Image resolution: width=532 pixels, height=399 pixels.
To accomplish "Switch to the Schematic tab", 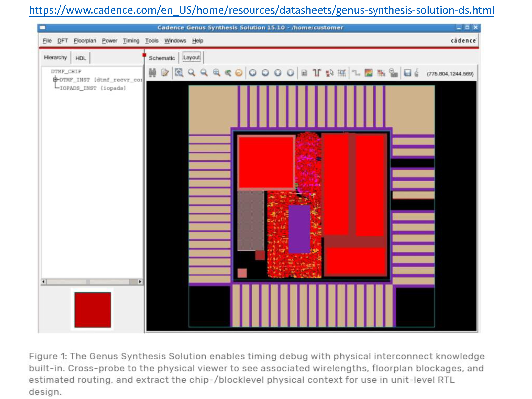I will pos(162,58).
